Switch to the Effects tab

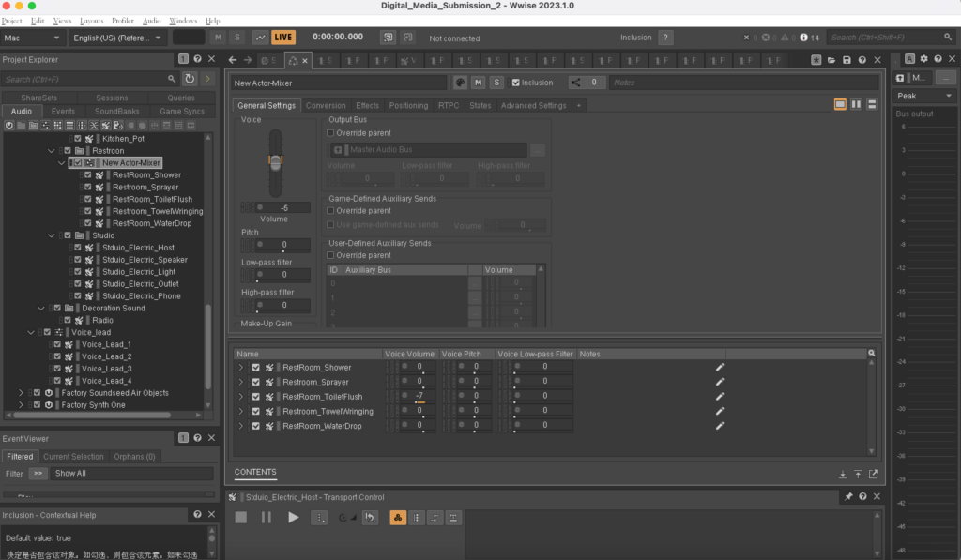point(367,106)
